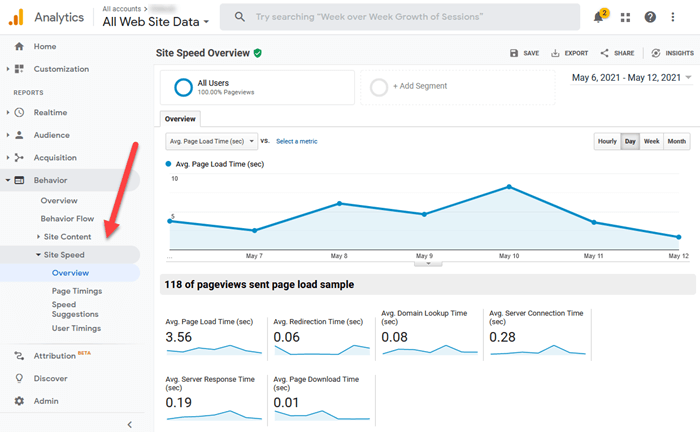
Task: Click the Avg. Page Download Time 0.01 sparkline
Action: 322,415
